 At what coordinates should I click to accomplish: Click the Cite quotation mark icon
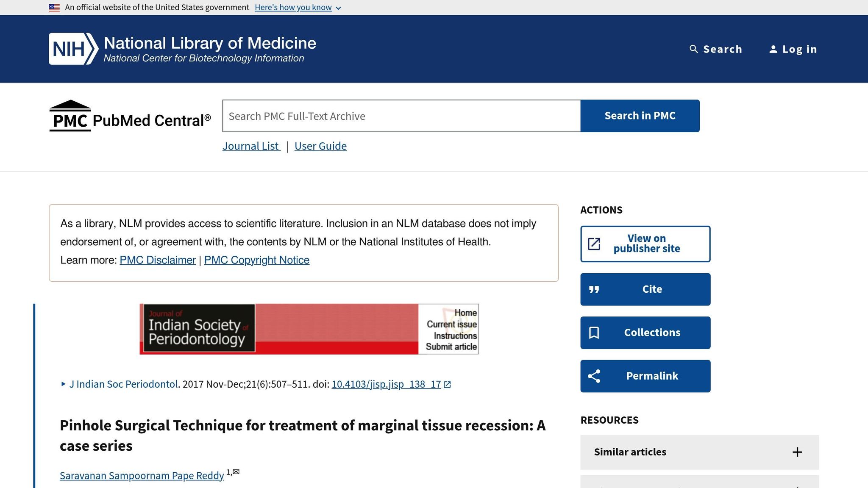coord(594,289)
